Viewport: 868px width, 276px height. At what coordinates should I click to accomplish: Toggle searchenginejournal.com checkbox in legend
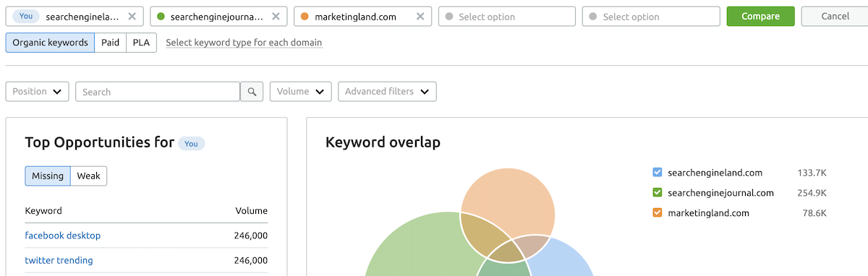[x=658, y=193]
